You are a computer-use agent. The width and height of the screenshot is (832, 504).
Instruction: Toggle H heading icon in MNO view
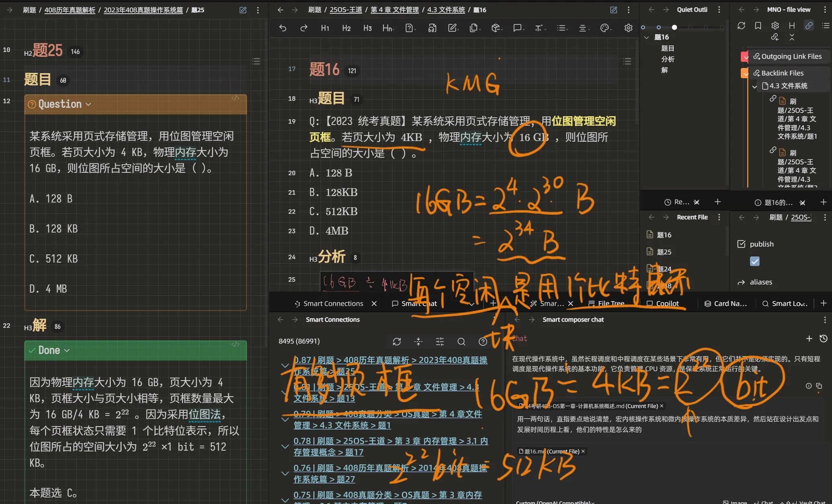tap(792, 26)
